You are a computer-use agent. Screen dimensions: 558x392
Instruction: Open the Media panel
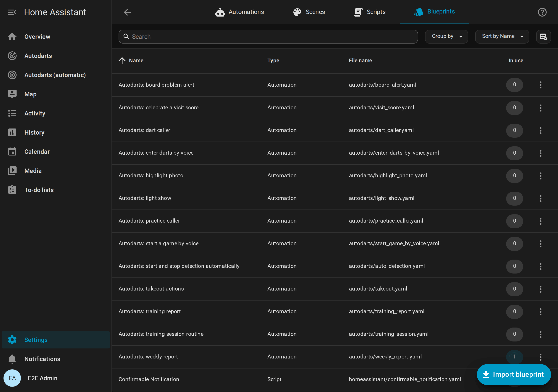pyautogui.click(x=56, y=171)
